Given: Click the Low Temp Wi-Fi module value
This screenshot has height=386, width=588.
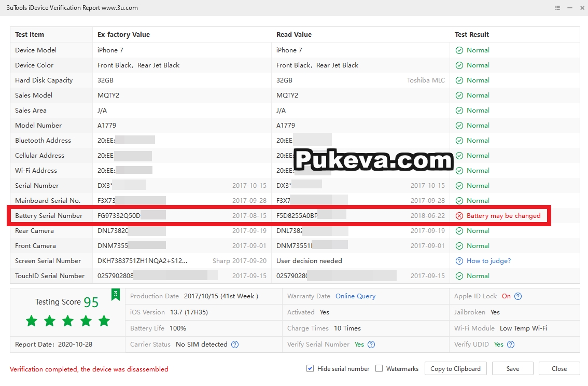Looking at the screenshot, I should coord(523,328).
